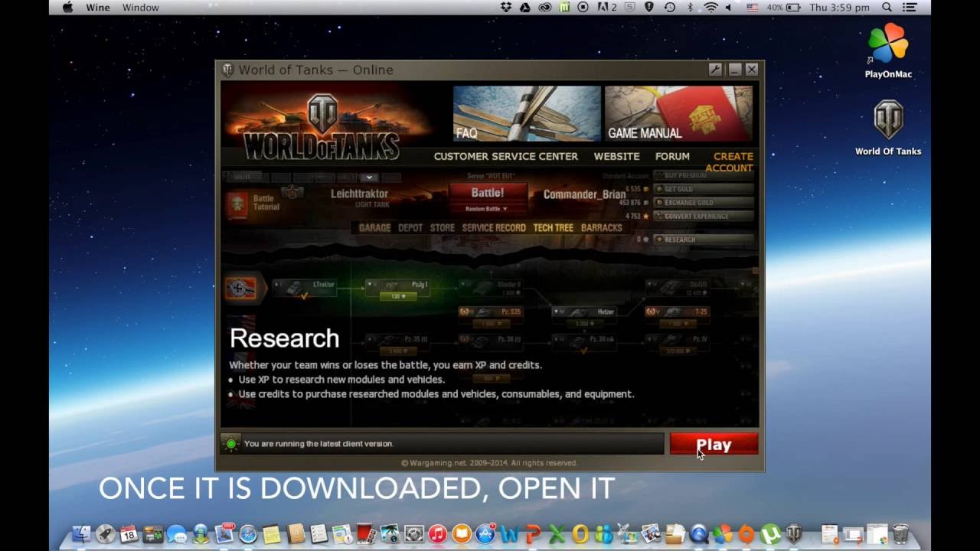Click 'You are running the latest client version.'

click(318, 444)
